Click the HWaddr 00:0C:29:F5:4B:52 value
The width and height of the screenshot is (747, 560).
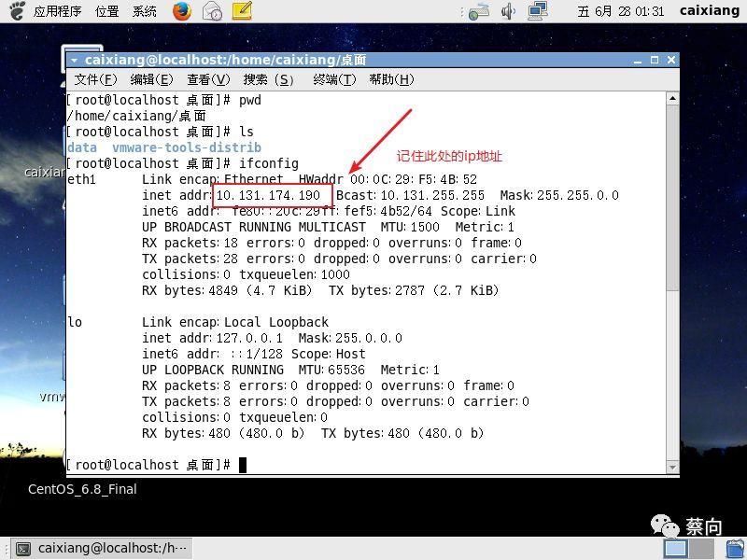[388, 179]
